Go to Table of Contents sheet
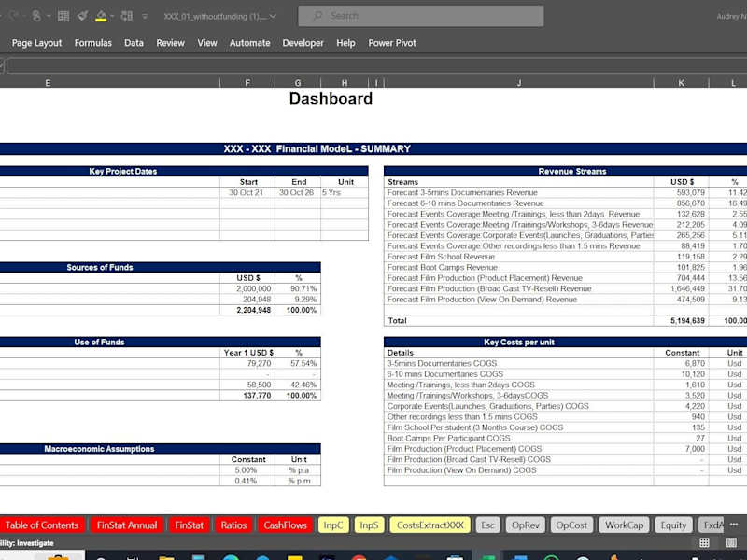The width and height of the screenshot is (747, 560). pos(42,525)
